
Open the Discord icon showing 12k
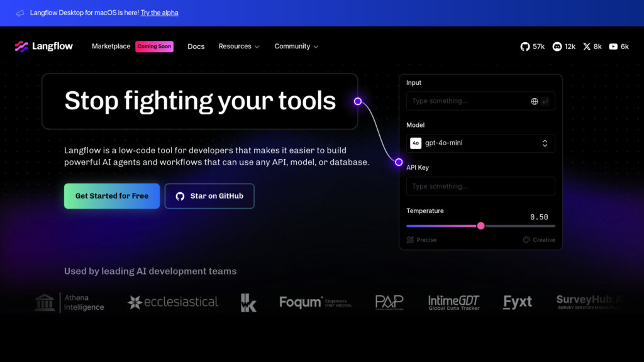557,47
